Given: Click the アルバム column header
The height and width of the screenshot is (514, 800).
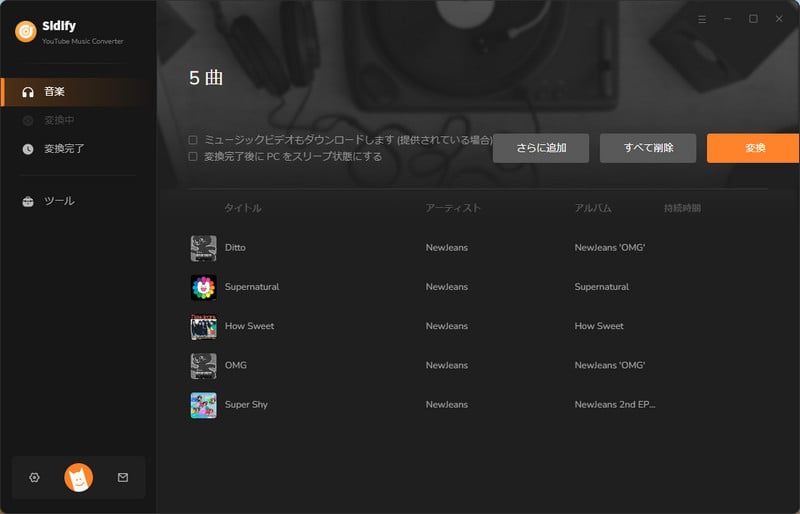Looking at the screenshot, I should (x=593, y=208).
